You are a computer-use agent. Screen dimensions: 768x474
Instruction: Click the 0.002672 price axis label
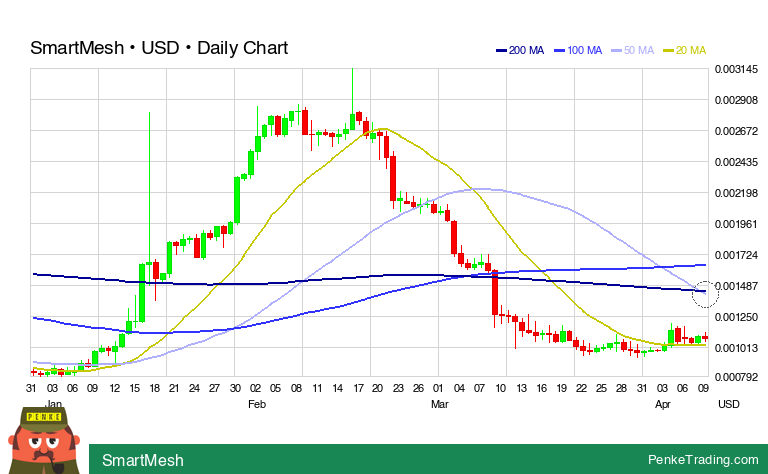click(x=736, y=131)
